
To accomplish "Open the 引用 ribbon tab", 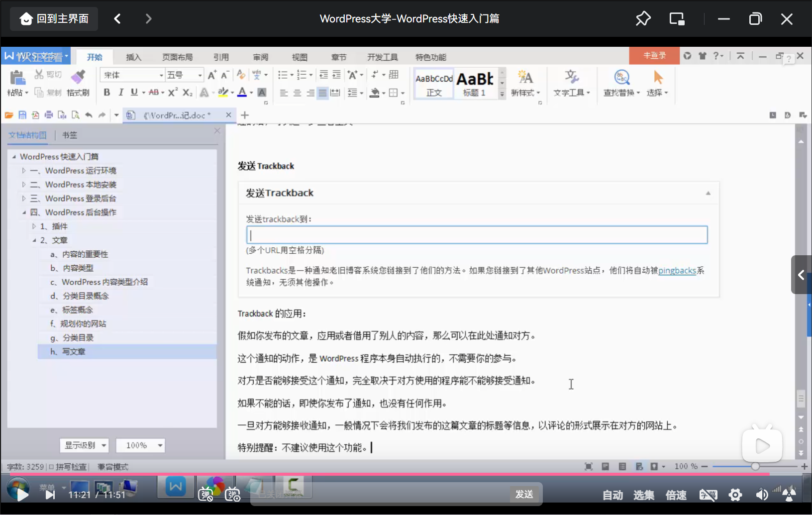I will pyautogui.click(x=221, y=57).
